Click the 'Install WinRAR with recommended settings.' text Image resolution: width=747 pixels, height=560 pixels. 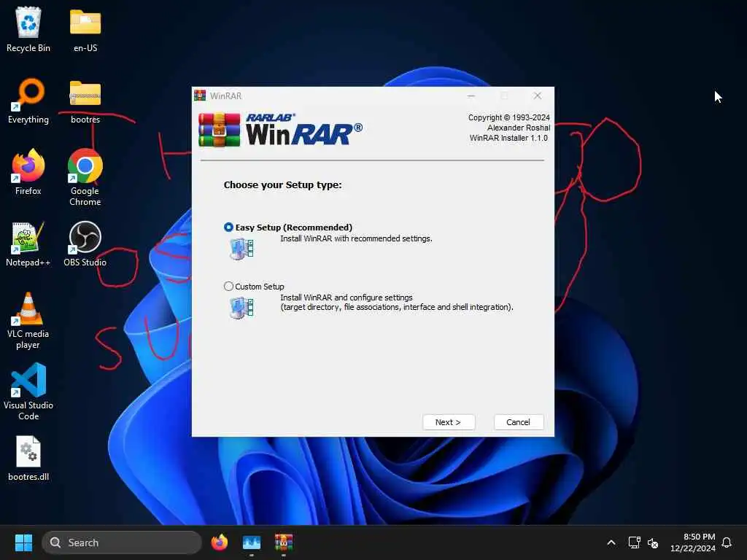356,238
